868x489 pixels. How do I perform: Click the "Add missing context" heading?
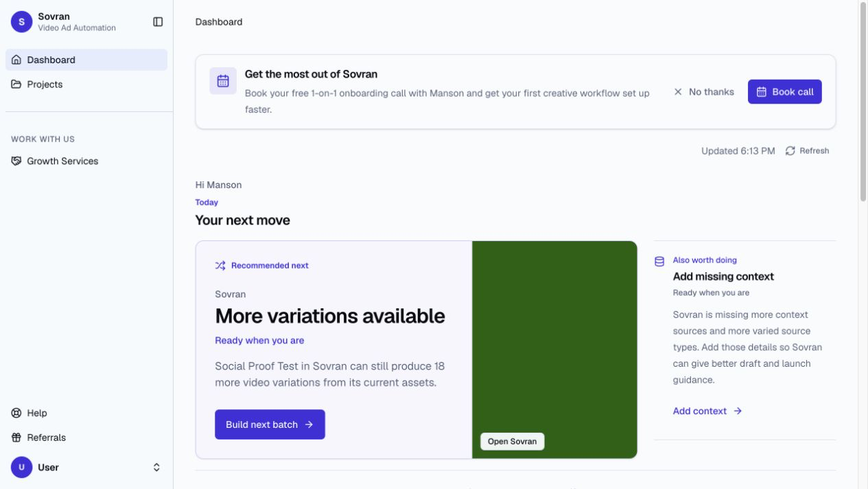pos(723,277)
